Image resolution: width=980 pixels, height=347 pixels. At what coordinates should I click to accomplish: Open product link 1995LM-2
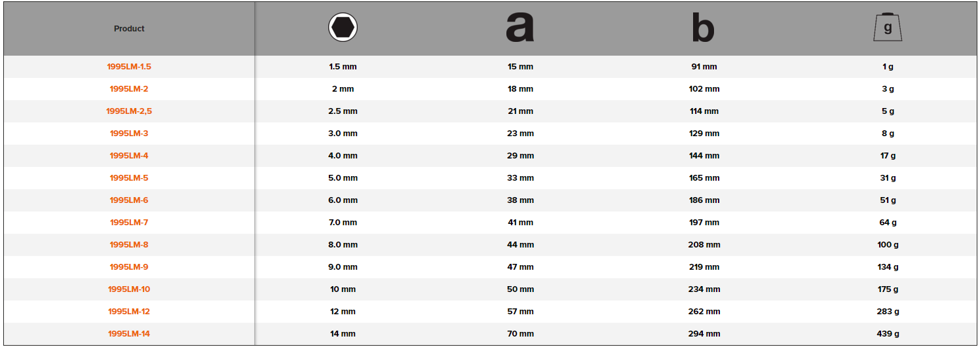129,89
